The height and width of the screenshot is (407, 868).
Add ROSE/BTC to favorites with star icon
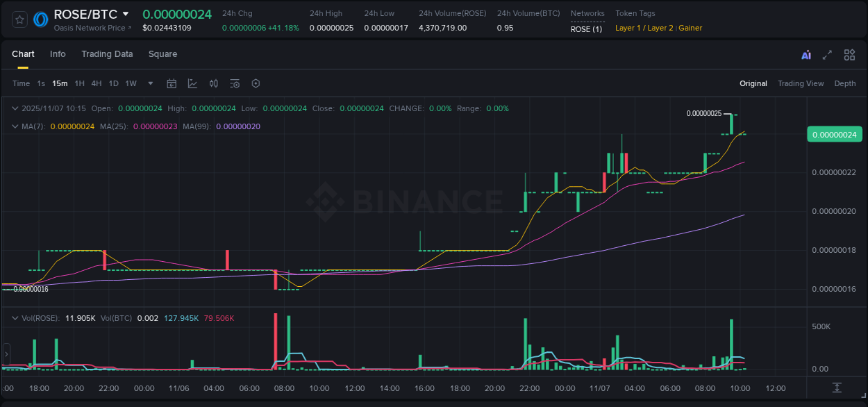[x=19, y=19]
